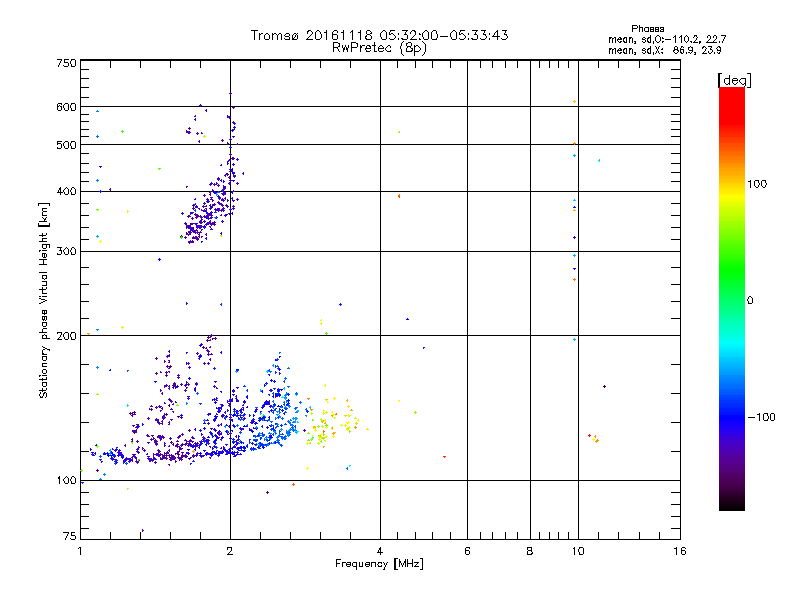
Task: Click the x-axis tick label '4'
Action: pos(380,551)
